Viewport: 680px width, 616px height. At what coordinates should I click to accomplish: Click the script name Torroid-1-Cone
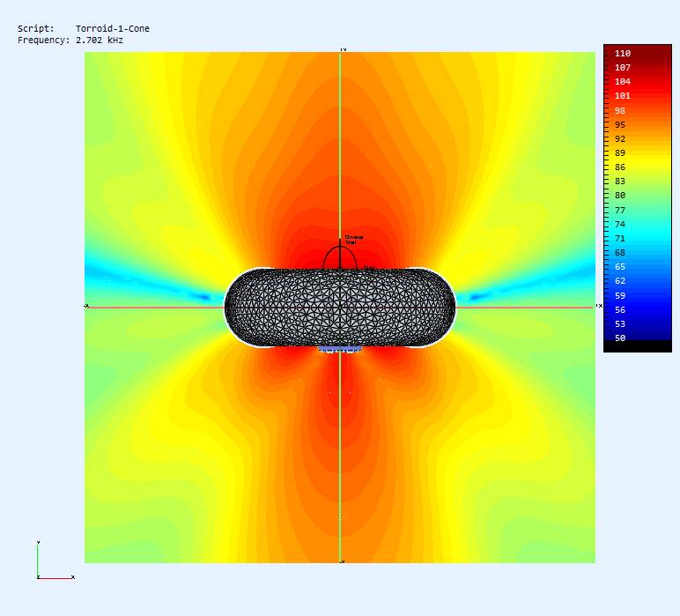[x=113, y=28]
